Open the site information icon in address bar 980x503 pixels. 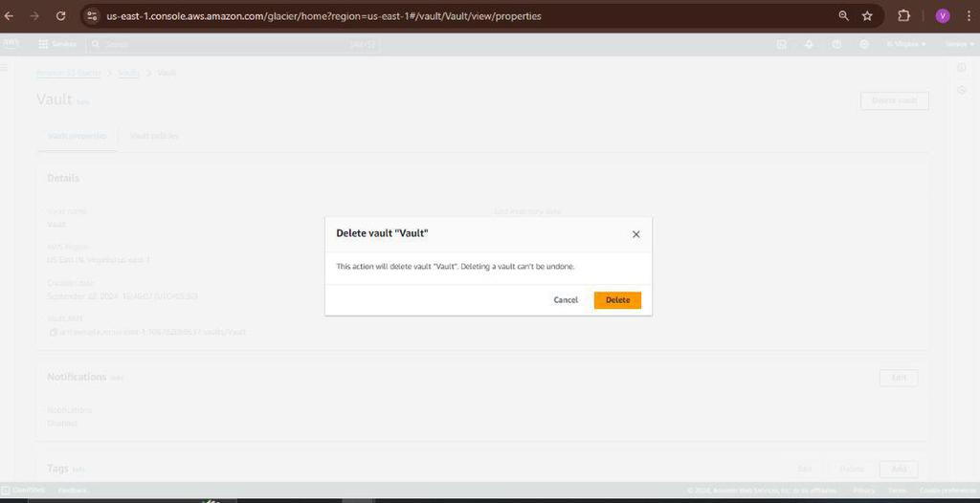[x=92, y=16]
